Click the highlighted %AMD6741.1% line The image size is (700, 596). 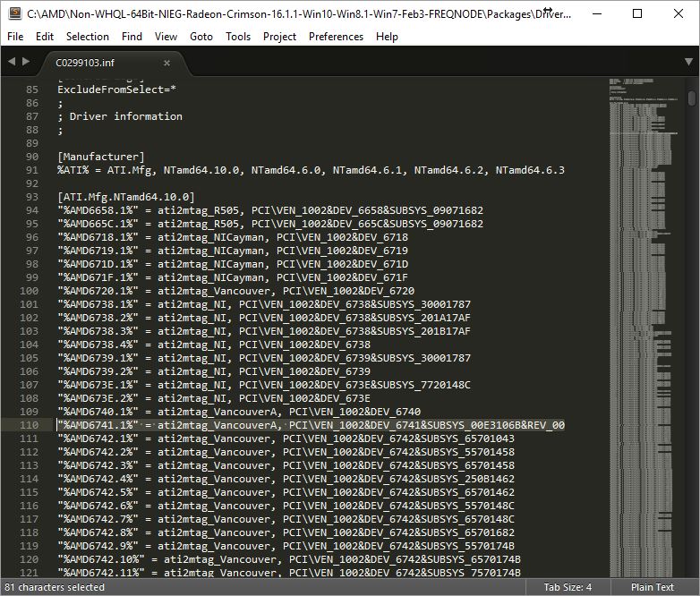[311, 425]
